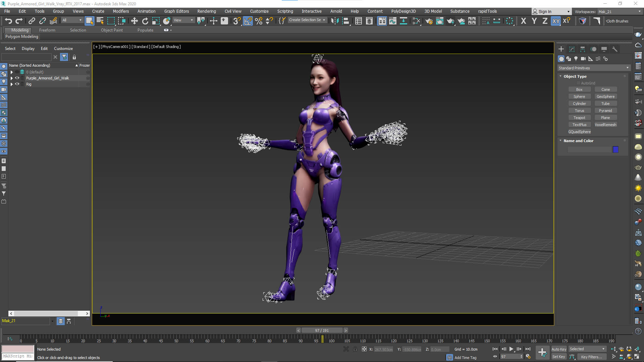The width and height of the screenshot is (644, 362).
Task: Create a Teapot primitive
Action: tap(579, 118)
